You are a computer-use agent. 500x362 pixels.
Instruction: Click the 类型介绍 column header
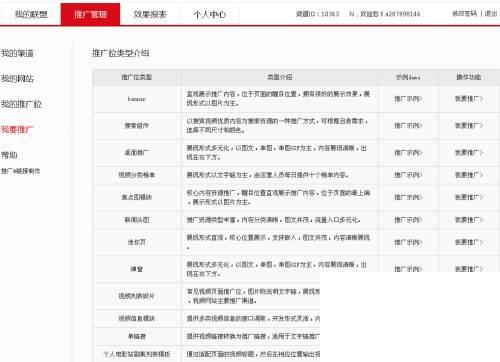pos(280,77)
